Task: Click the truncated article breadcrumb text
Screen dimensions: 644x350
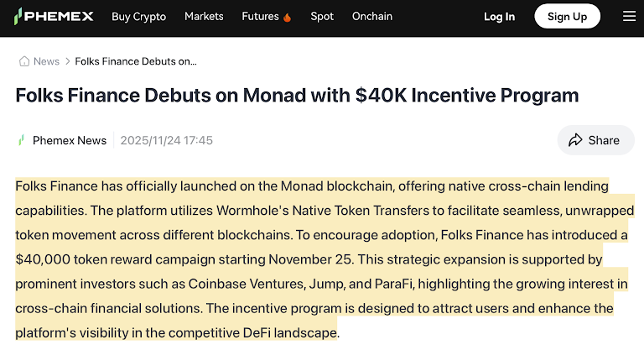Action: tap(136, 61)
